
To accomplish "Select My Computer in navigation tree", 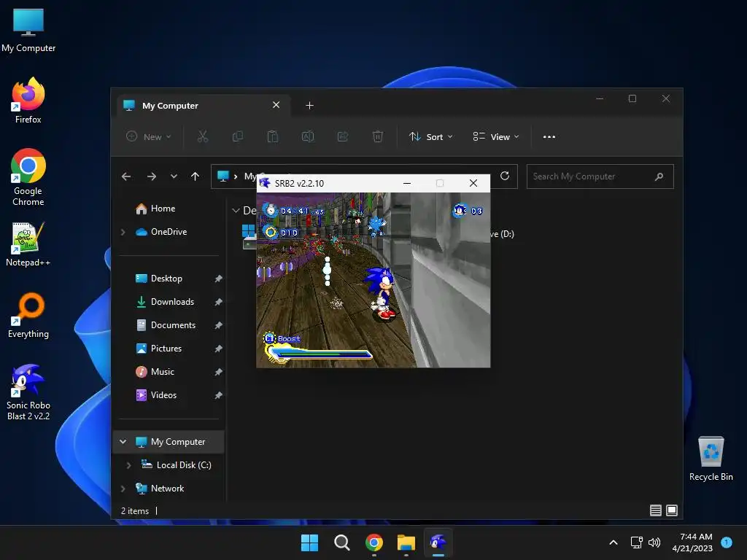I will 169,442.
